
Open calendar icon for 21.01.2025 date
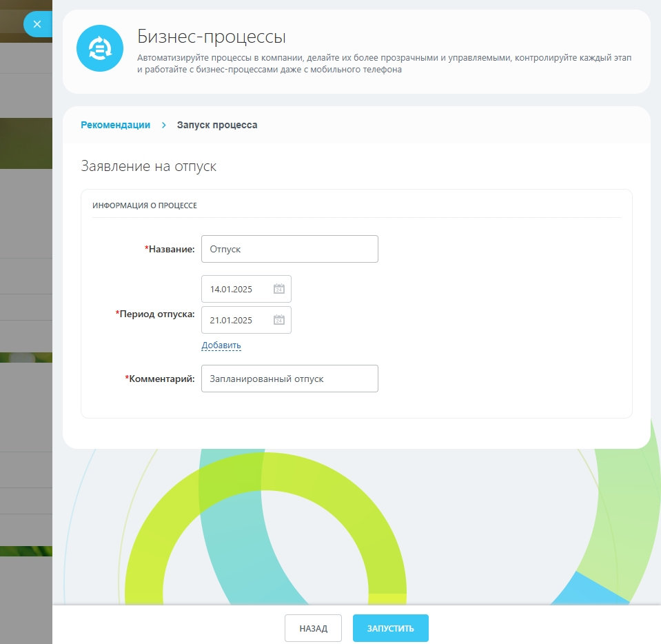pyautogui.click(x=279, y=320)
